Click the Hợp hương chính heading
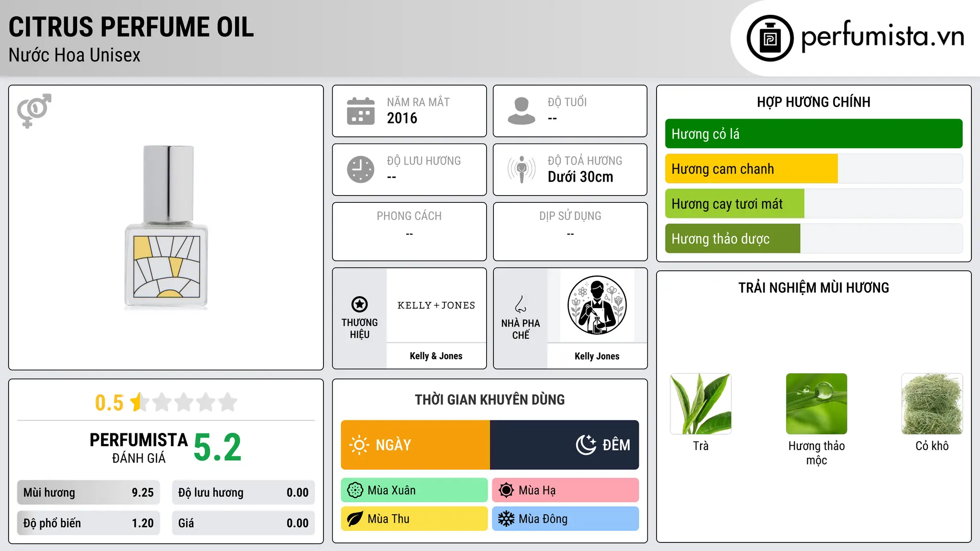980x551 pixels. [x=813, y=102]
